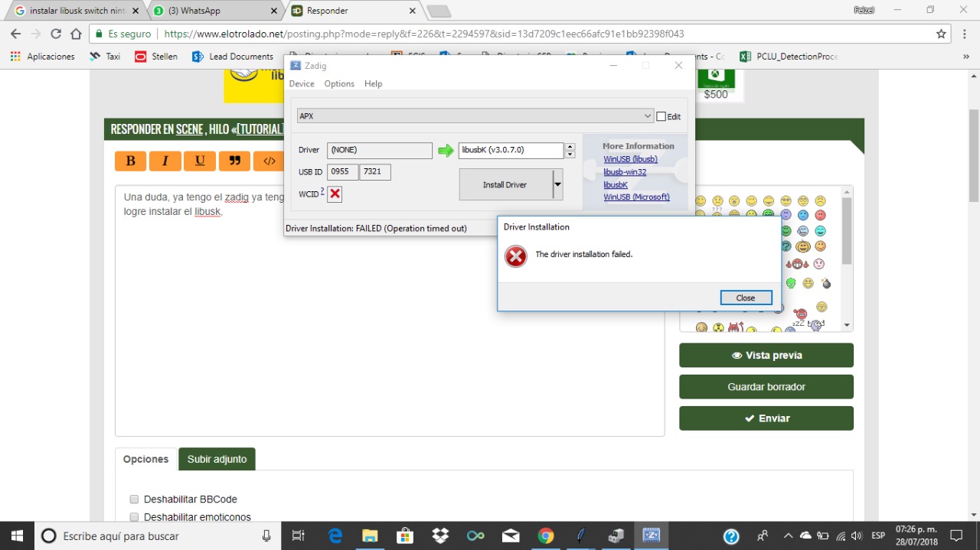
Task: Insert a quote block in forum editor
Action: 234,161
